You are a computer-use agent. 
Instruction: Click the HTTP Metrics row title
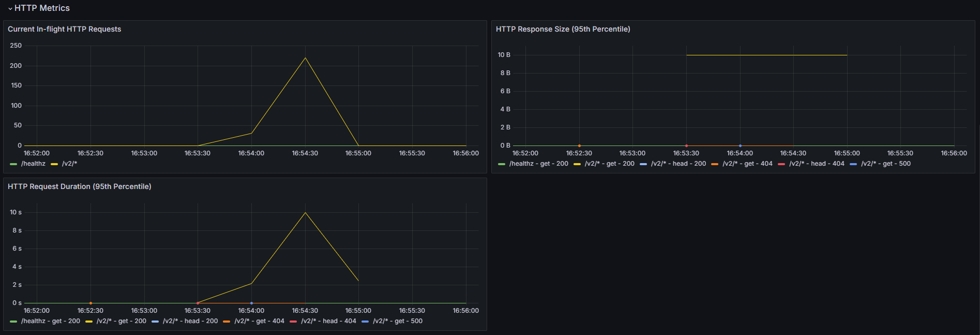coord(42,8)
